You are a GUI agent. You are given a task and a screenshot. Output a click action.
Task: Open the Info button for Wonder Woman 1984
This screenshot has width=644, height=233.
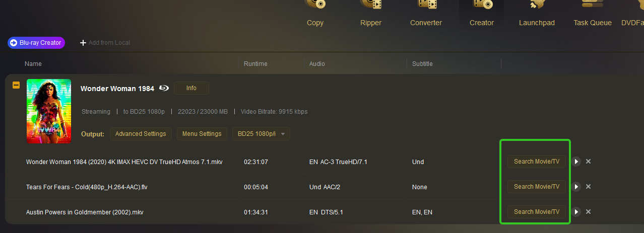click(x=191, y=88)
